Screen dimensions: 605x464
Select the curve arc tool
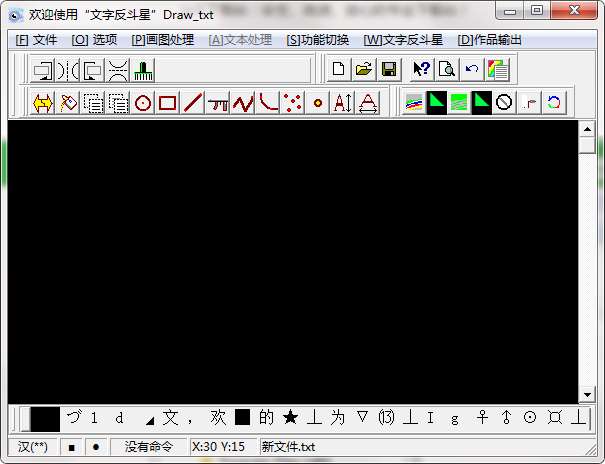(268, 103)
